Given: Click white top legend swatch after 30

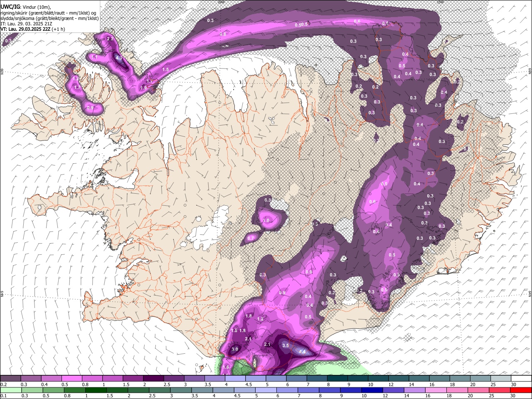Looking at the screenshot, I should 521,379.
